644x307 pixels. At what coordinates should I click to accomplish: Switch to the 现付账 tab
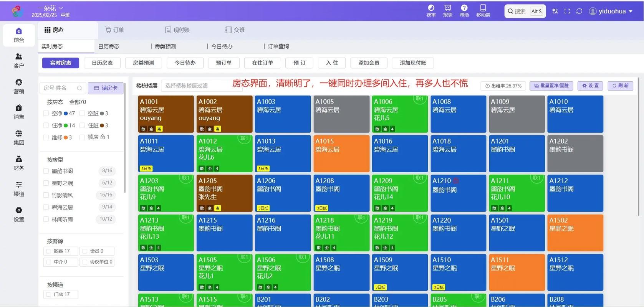tap(177, 30)
